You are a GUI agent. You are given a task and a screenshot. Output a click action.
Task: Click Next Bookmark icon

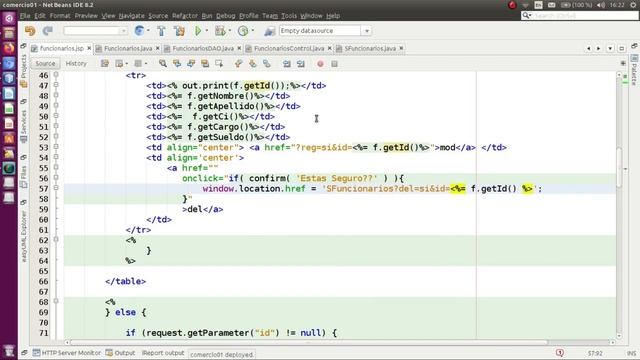pos(253,64)
